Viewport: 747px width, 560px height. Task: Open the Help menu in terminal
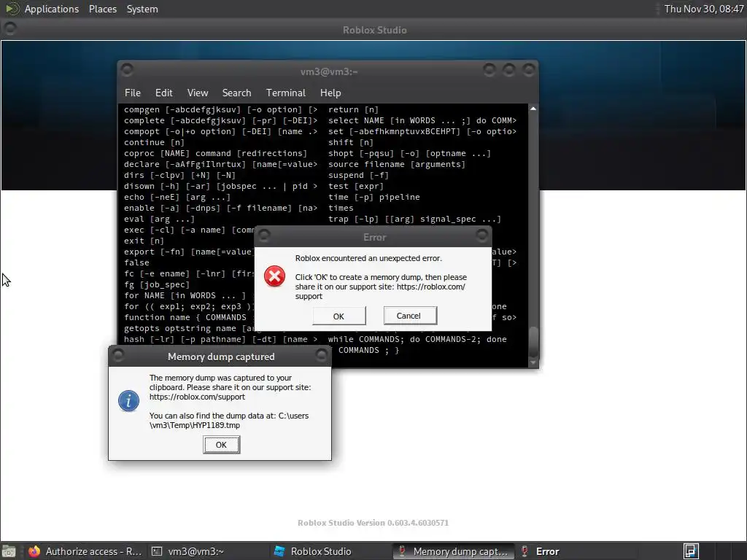click(x=330, y=93)
